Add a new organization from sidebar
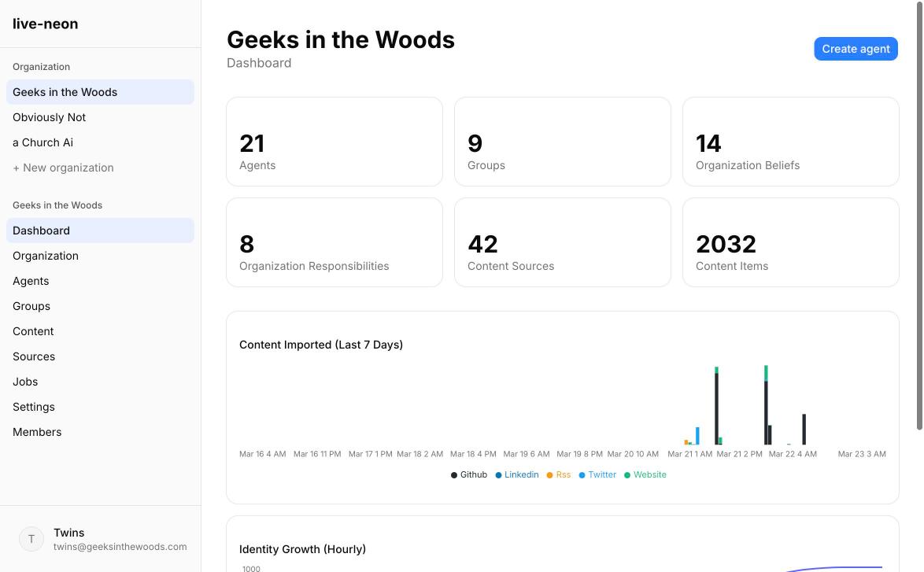This screenshot has height=572, width=924. coord(63,168)
